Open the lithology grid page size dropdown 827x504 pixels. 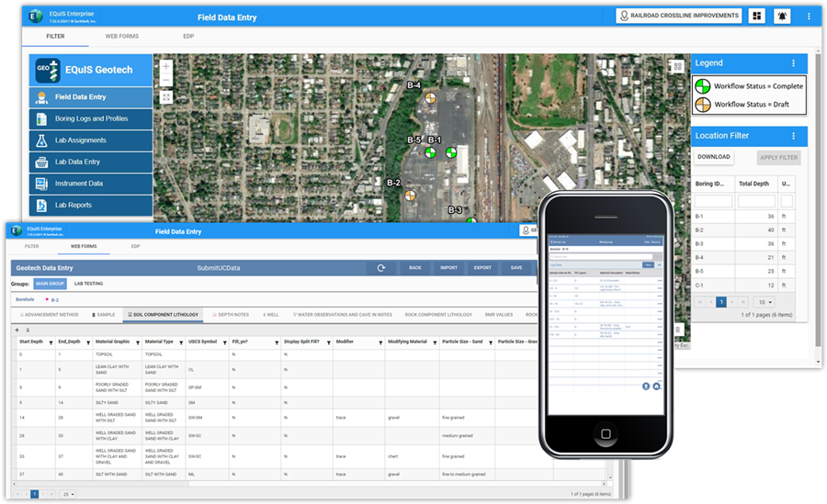pos(68,494)
